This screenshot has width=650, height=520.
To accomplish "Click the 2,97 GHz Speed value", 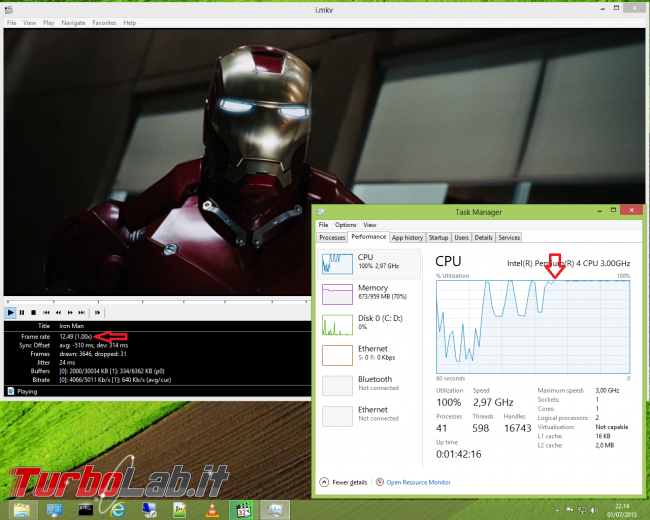I will pos(493,402).
